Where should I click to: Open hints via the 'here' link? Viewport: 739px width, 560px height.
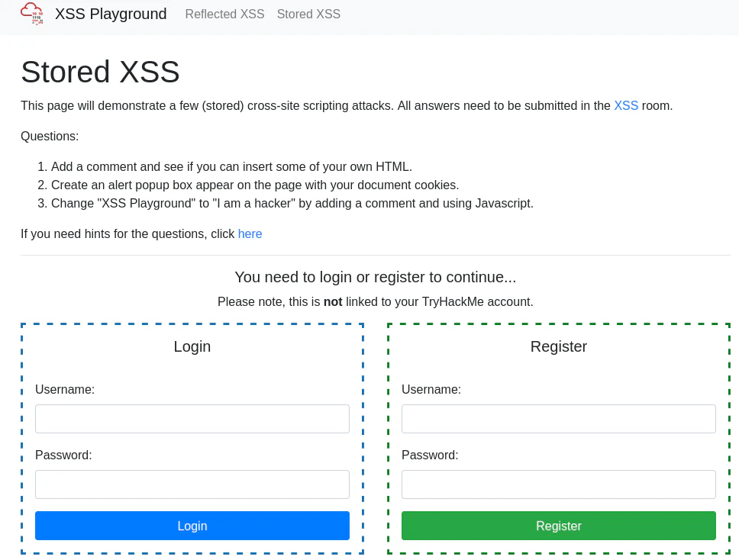pos(250,234)
